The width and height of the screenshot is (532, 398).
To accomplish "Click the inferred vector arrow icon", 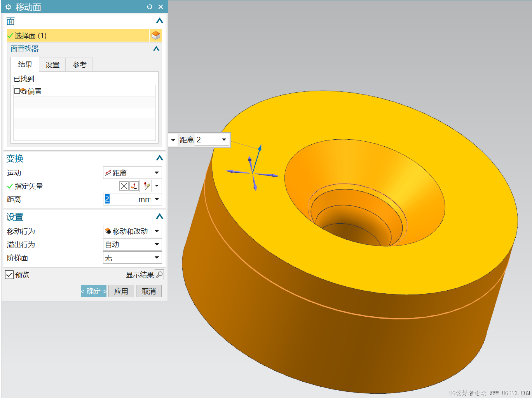I will pyautogui.click(x=147, y=186).
